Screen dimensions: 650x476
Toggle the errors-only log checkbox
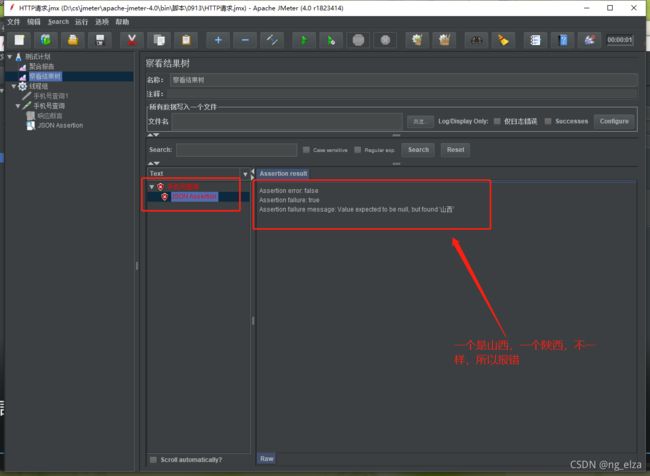[497, 121]
